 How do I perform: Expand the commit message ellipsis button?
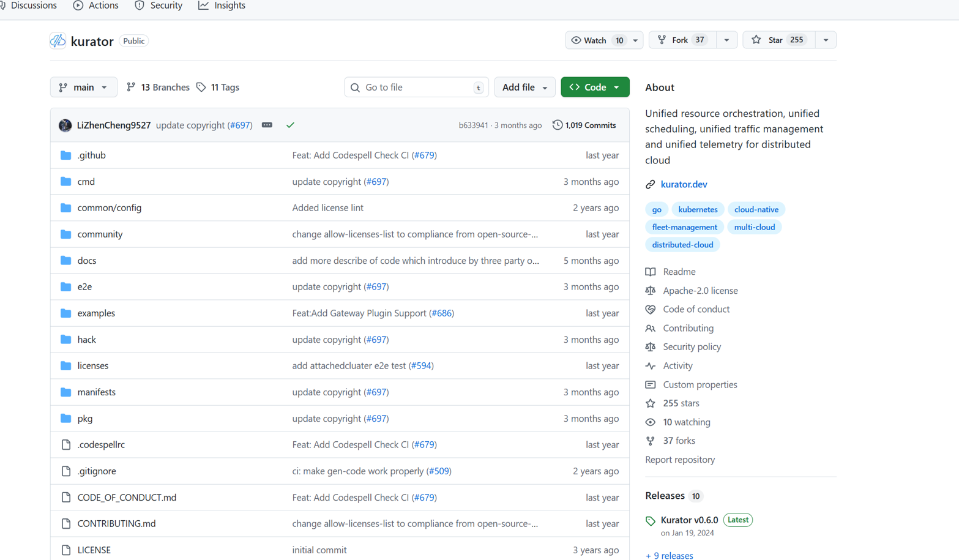pos(267,125)
